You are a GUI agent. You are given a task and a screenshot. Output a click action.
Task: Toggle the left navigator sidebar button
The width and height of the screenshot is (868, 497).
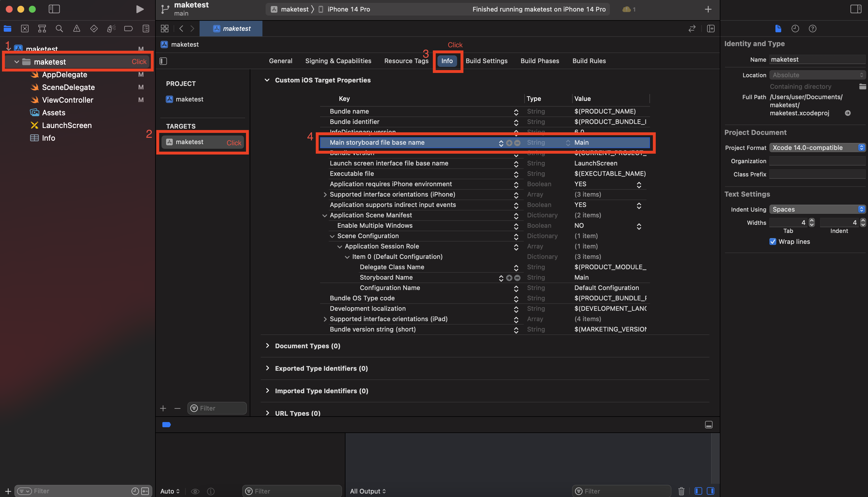click(x=54, y=9)
